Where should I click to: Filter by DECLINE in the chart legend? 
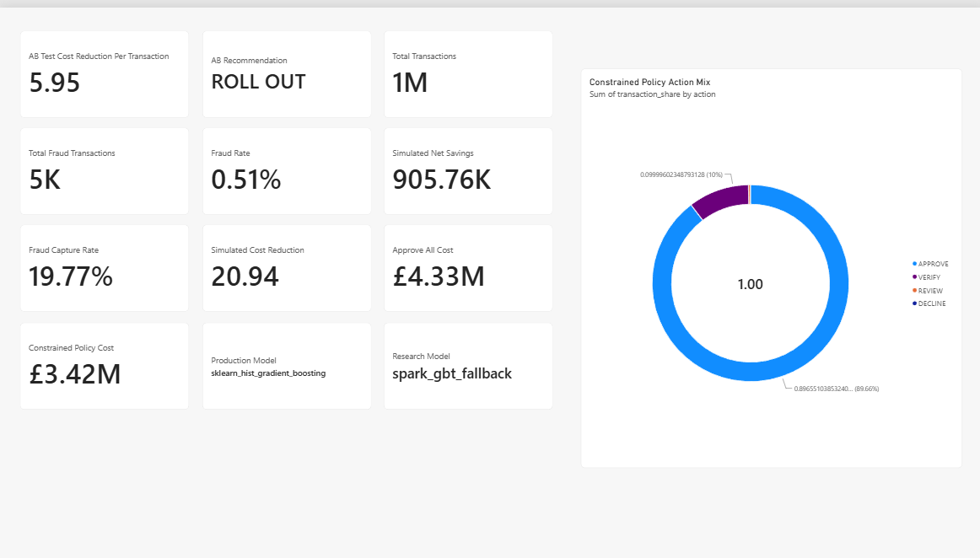click(x=929, y=303)
